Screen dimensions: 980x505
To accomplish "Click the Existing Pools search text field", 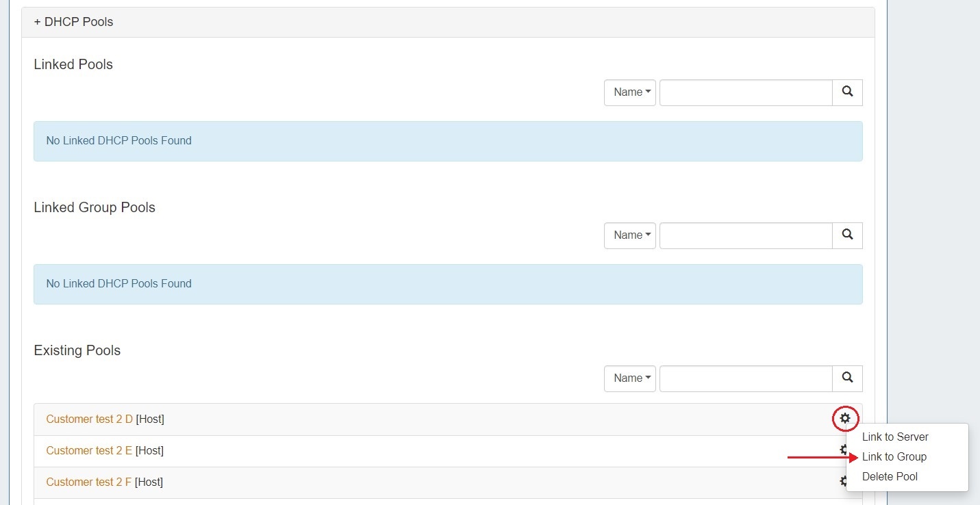I will [745, 378].
